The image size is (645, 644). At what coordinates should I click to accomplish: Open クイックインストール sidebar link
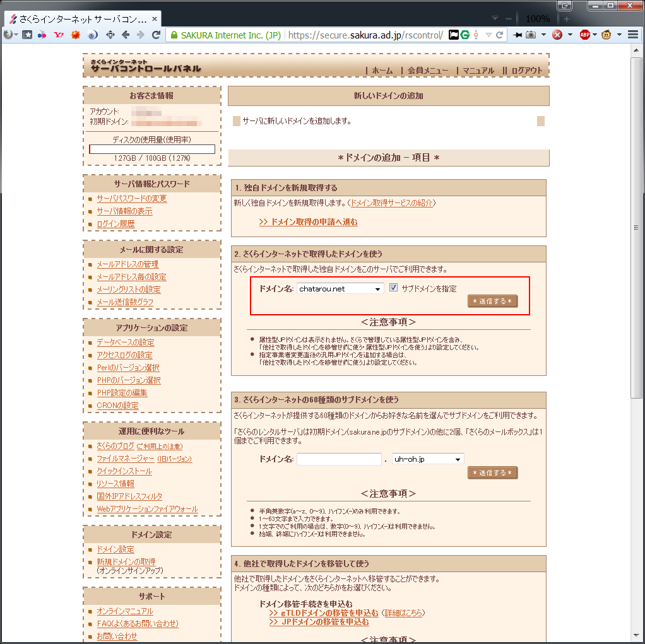point(124,471)
